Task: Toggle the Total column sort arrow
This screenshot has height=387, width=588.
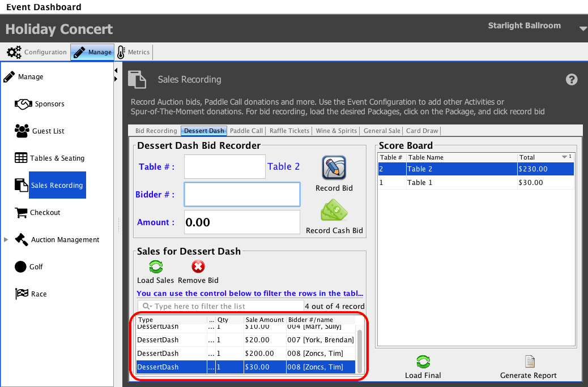Action: click(x=564, y=157)
